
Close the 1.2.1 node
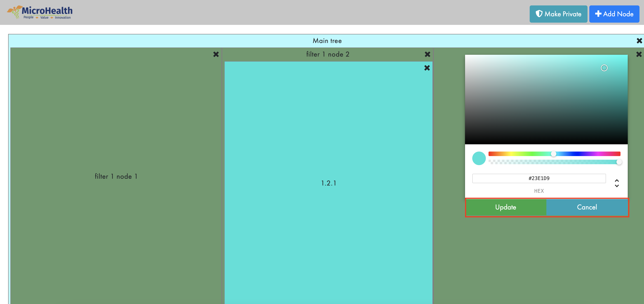[x=427, y=68]
